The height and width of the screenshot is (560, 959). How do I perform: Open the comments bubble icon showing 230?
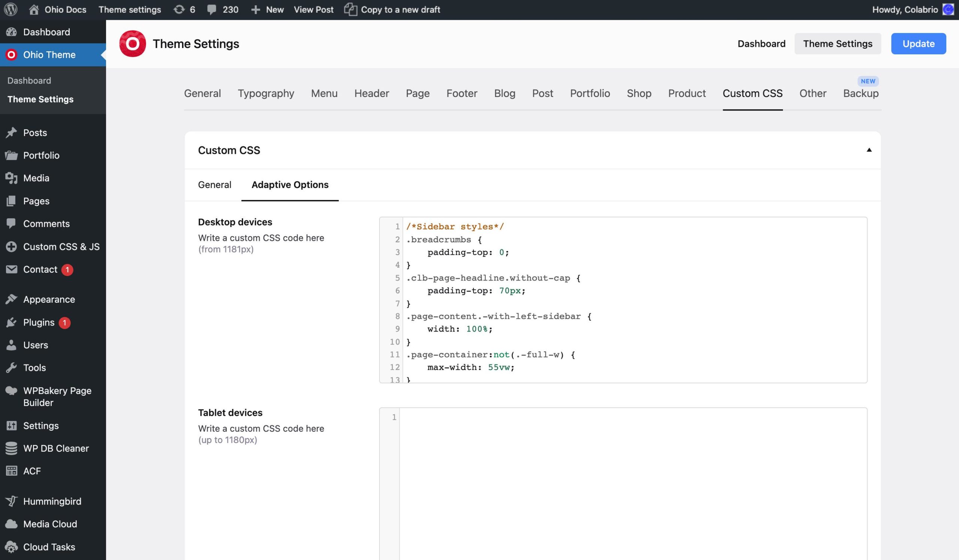pyautogui.click(x=212, y=10)
